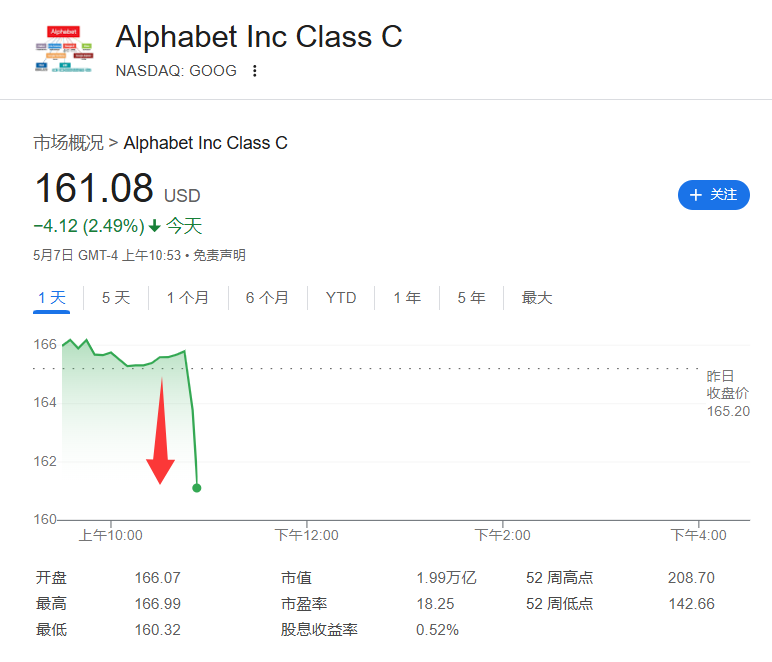The image size is (772, 662).
Task: Switch to the 1 个月 chart range
Action: (x=188, y=298)
